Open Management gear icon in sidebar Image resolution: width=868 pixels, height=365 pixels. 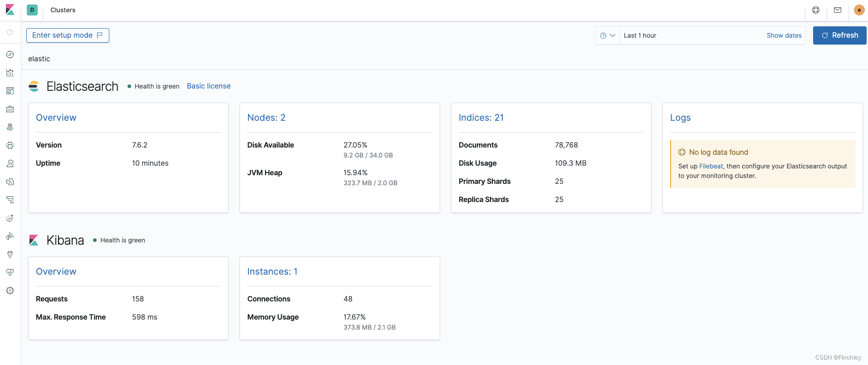pos(10,291)
